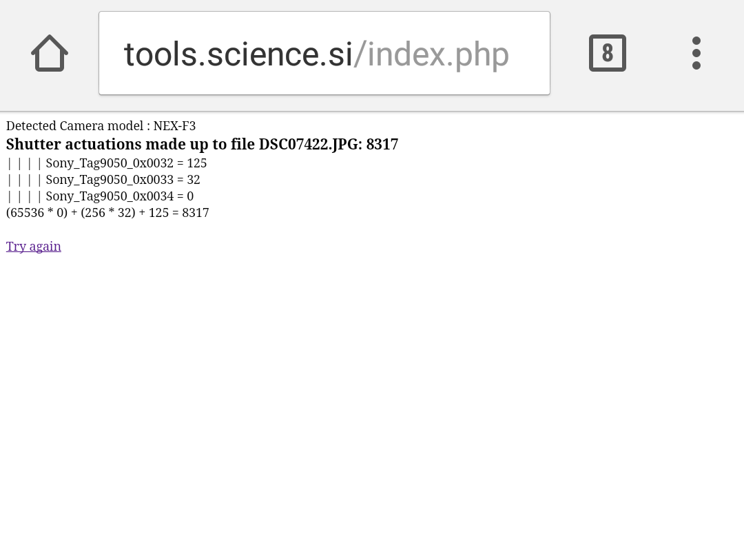744x560 pixels.
Task: Click the 8317 result ending the formula
Action: (196, 213)
